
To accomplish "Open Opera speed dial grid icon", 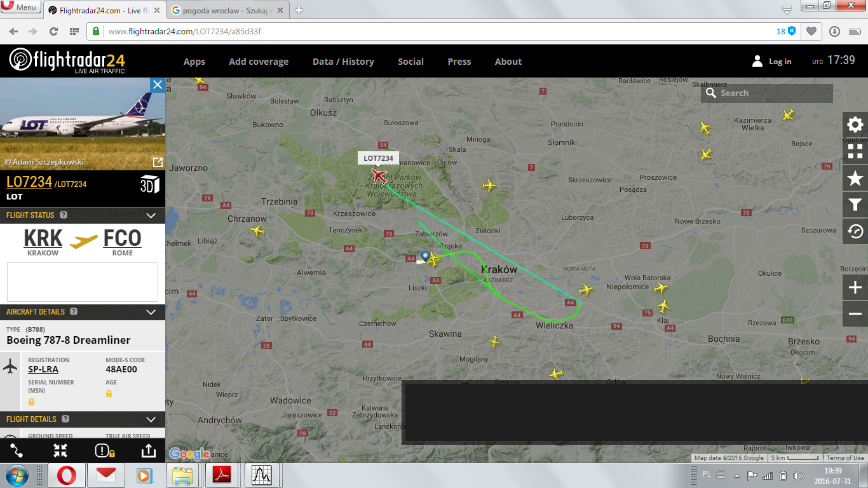I will click(x=74, y=31).
